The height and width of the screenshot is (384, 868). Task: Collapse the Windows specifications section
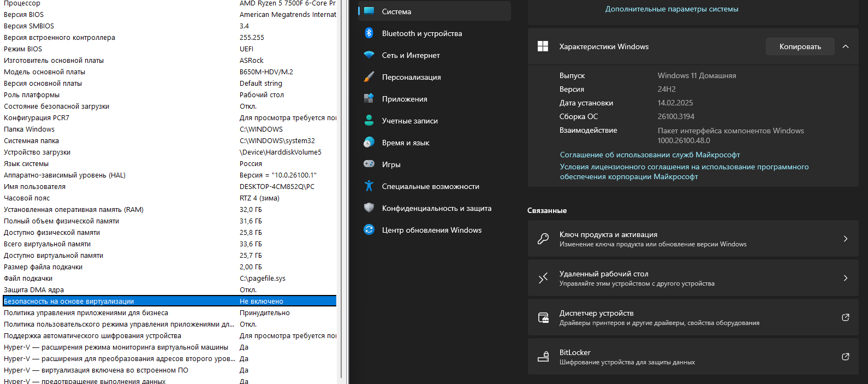[x=846, y=47]
